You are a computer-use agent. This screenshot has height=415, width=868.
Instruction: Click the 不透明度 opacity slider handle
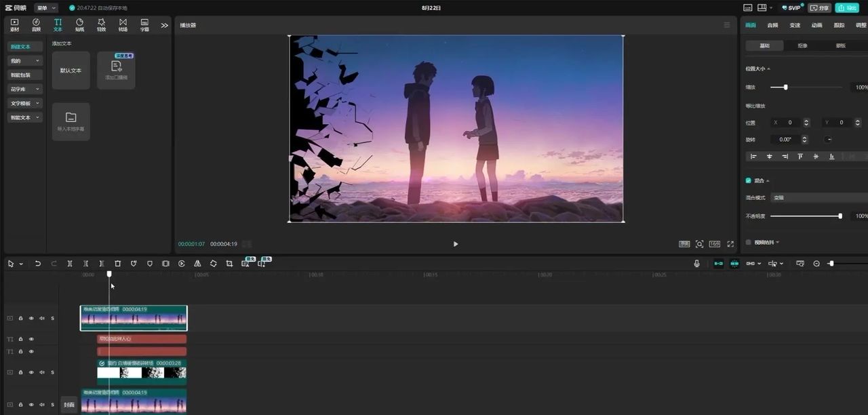[x=840, y=216]
